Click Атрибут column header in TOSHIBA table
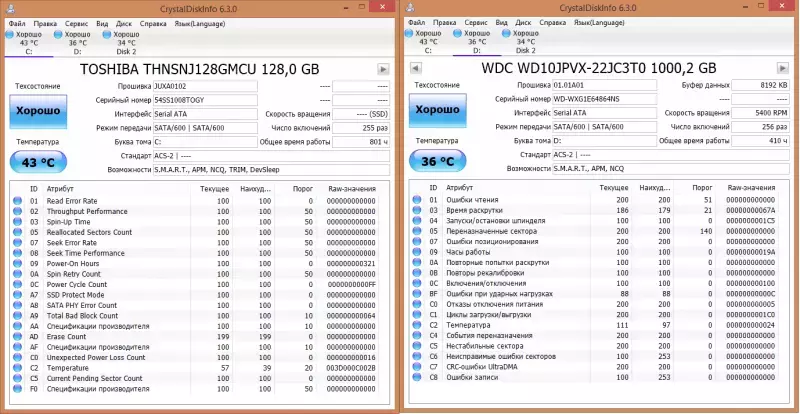800x414 pixels. [x=60, y=189]
